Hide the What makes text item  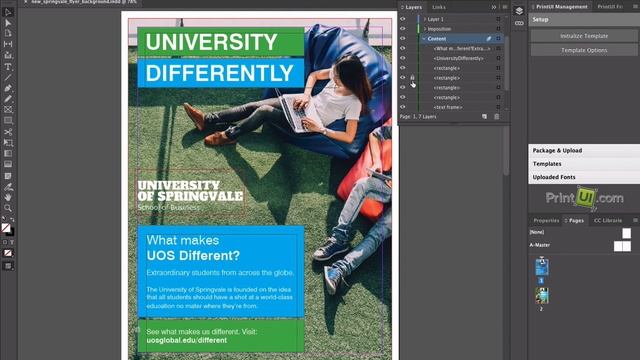click(403, 49)
